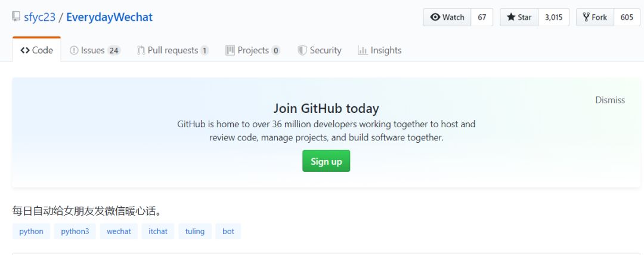Click the Insights graph icon
Image resolution: width=644 pixels, height=255 pixels.
coord(362,51)
